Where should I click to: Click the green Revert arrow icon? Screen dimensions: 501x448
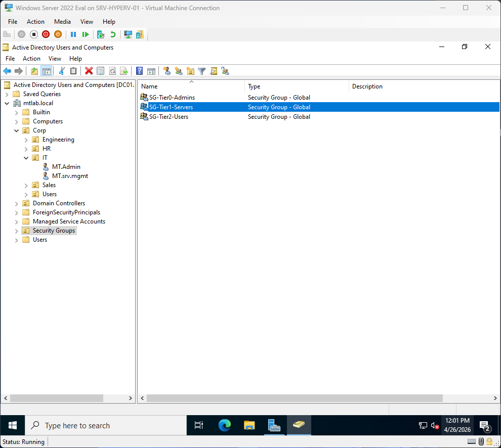(113, 34)
